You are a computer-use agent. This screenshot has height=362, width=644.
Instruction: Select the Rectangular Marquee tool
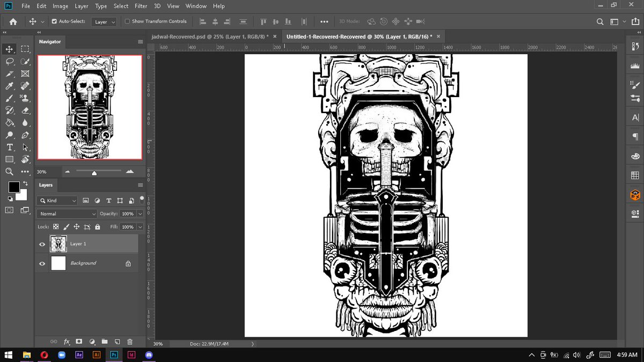point(25,49)
